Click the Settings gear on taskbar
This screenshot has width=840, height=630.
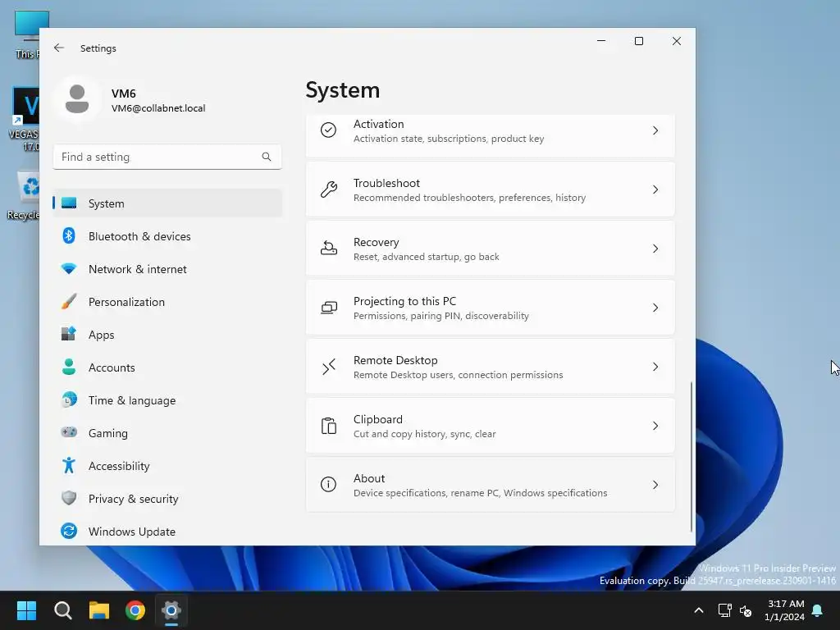point(171,610)
